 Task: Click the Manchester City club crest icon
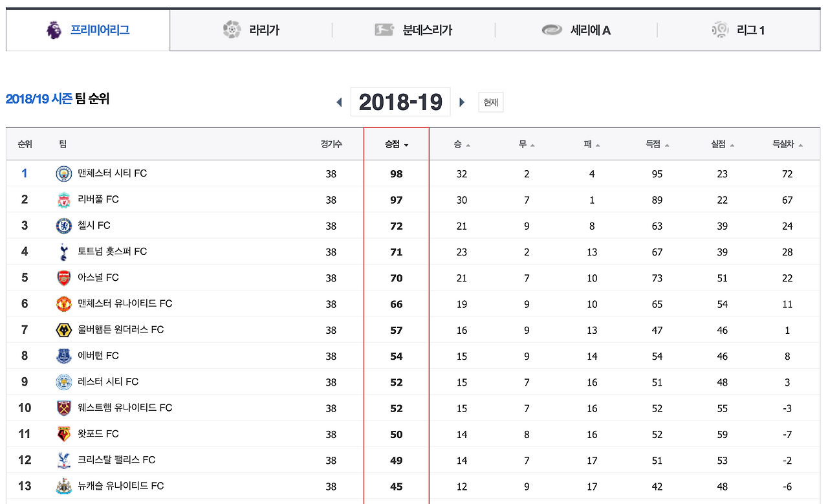point(63,173)
